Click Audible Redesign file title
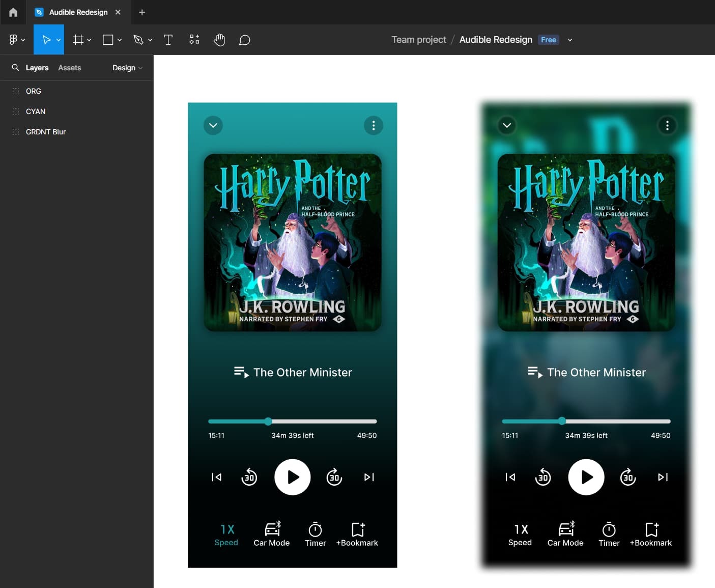 496,40
